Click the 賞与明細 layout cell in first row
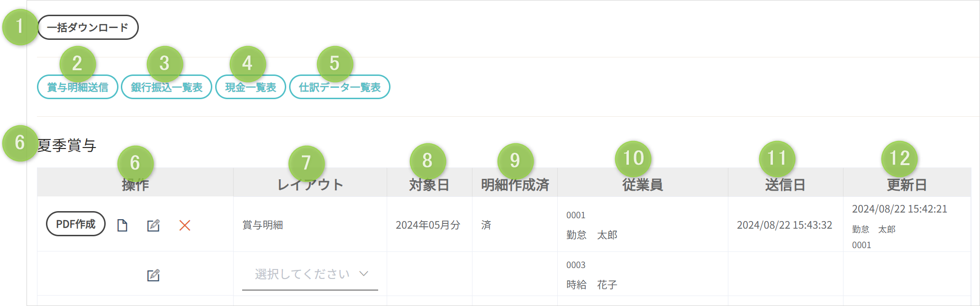Viewport: 980px width, 306px height. point(263,225)
